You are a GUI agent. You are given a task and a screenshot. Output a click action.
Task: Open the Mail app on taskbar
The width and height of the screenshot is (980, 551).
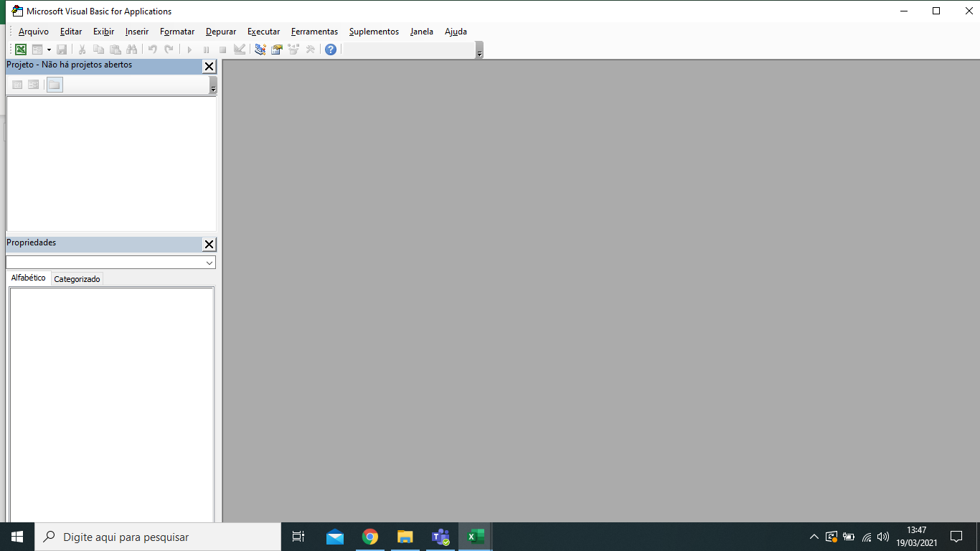(335, 537)
